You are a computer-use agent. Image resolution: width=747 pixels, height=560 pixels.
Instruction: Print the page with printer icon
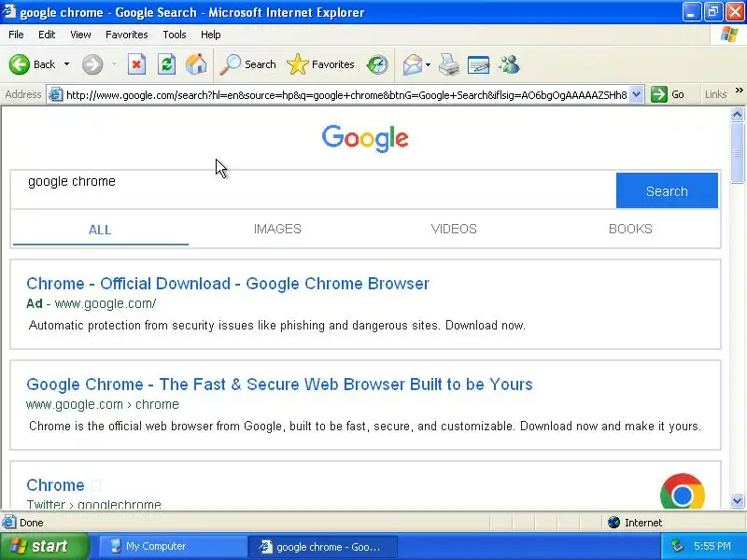point(449,64)
